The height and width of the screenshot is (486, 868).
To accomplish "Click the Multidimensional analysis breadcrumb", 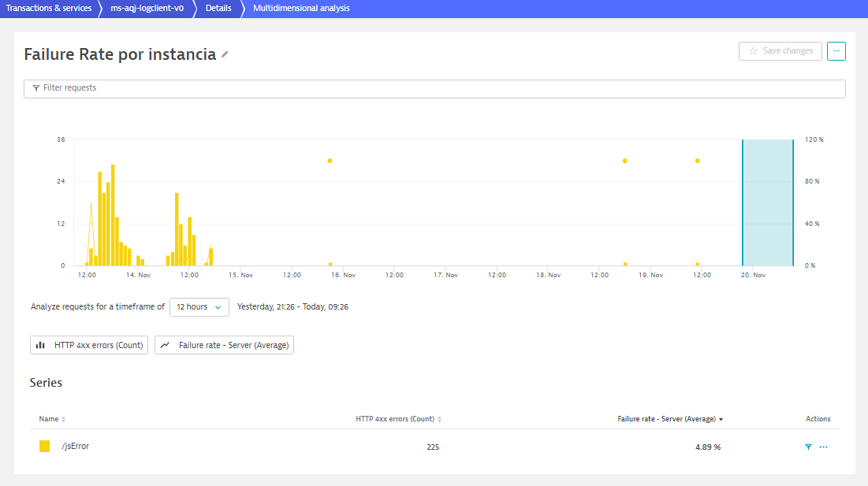I will coord(301,9).
